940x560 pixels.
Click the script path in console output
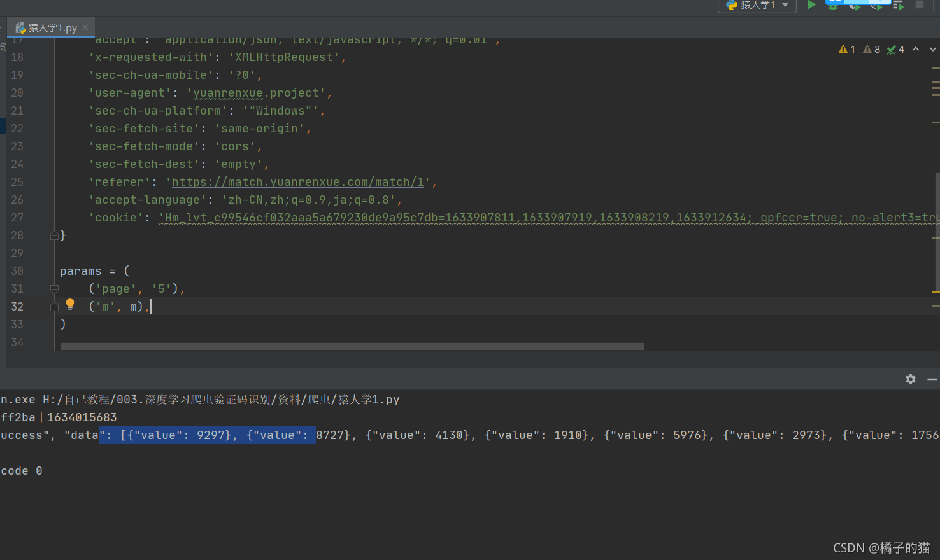pos(221,400)
